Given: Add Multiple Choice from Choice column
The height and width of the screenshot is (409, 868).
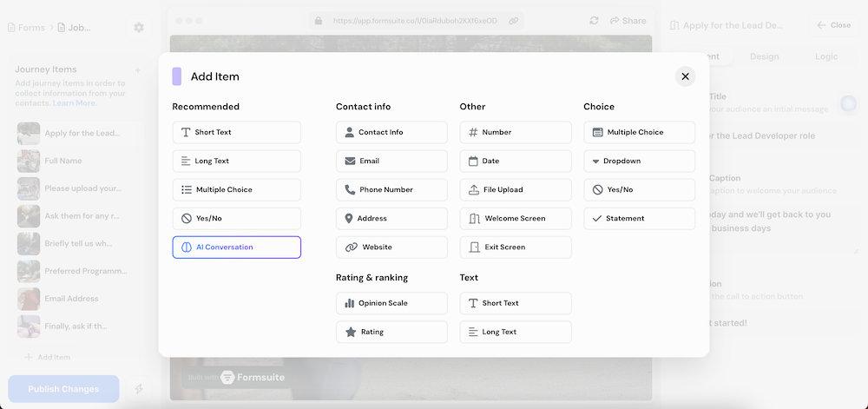Looking at the screenshot, I should (x=639, y=132).
